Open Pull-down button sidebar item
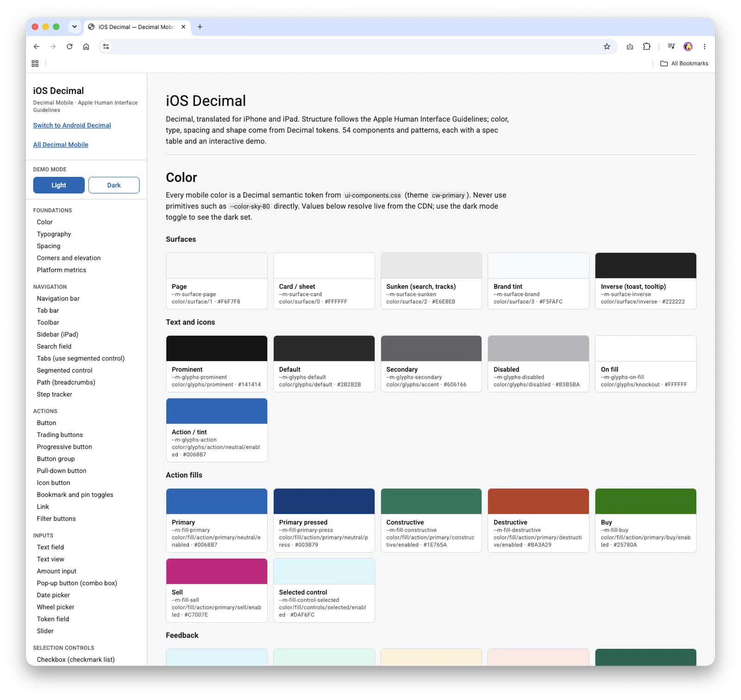741x700 pixels. (62, 471)
